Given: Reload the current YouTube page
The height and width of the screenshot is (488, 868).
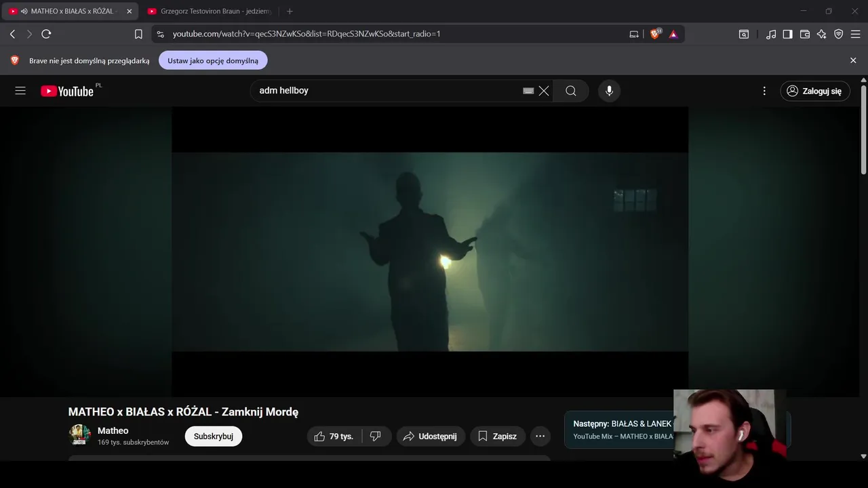Looking at the screenshot, I should 46,34.
